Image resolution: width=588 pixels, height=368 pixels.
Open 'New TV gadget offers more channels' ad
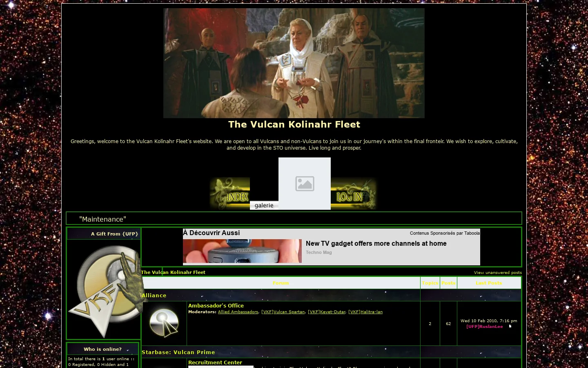(x=376, y=243)
